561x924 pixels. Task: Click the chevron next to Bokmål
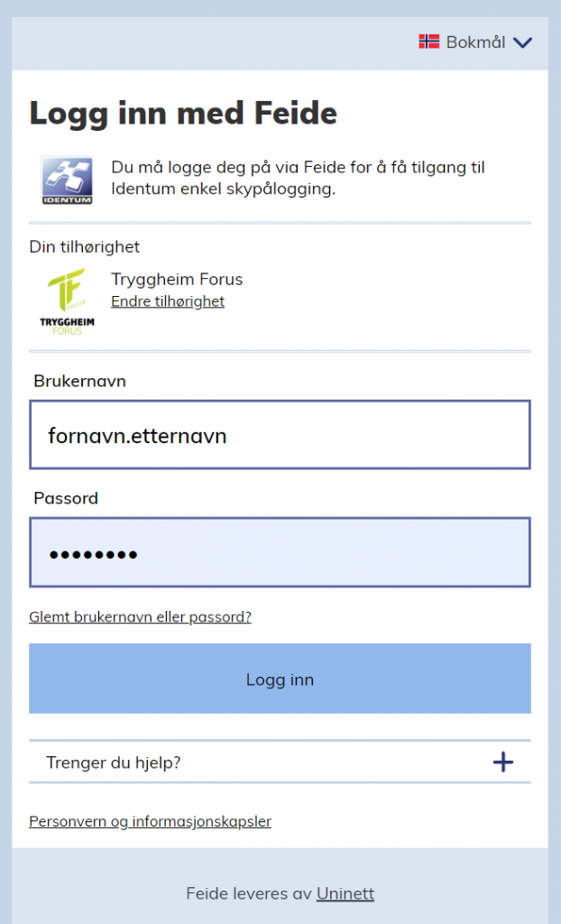coord(523,42)
